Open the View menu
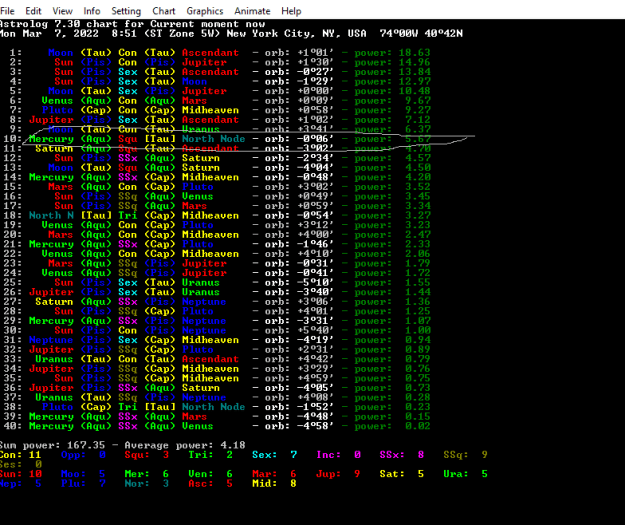 click(x=62, y=11)
